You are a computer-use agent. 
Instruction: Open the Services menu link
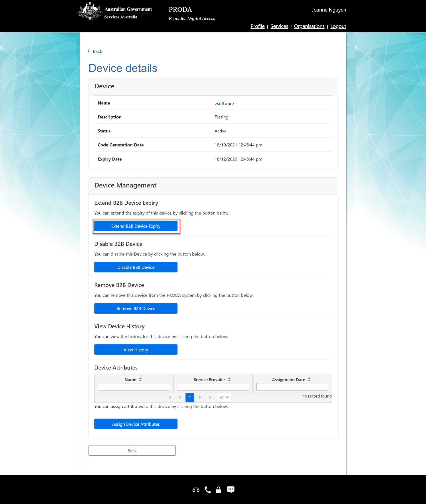[x=279, y=26]
